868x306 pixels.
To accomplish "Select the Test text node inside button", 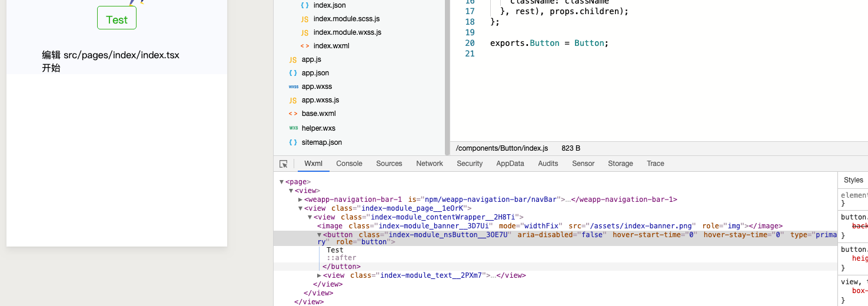I will [335, 250].
